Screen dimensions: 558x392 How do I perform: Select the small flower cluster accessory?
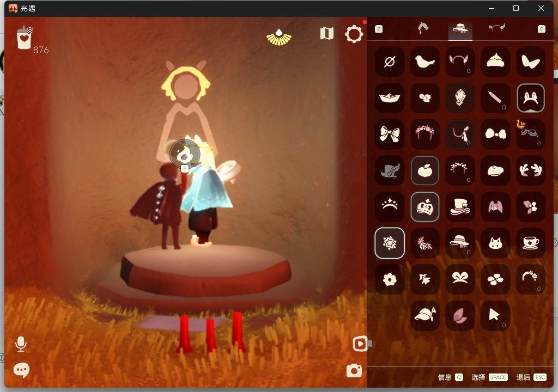425,98
